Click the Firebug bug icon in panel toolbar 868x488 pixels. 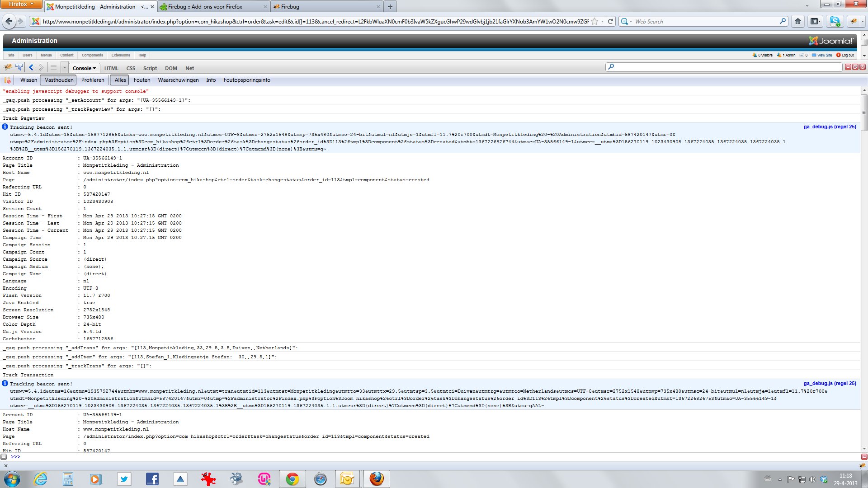pyautogui.click(x=8, y=67)
